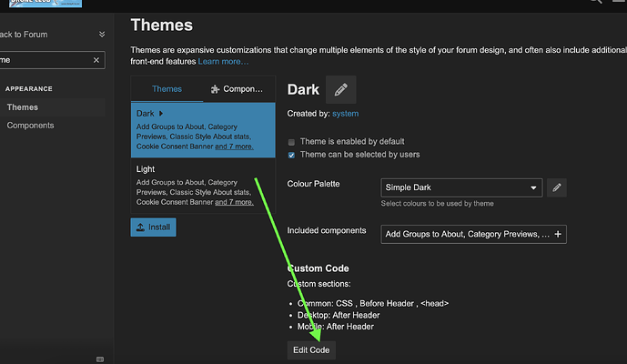Clear the sidebar filter with X icon

96,60
